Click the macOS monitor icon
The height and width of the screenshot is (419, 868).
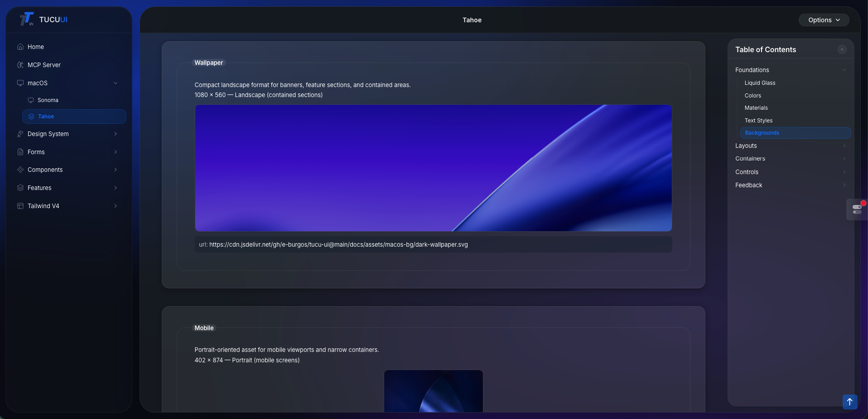point(20,83)
